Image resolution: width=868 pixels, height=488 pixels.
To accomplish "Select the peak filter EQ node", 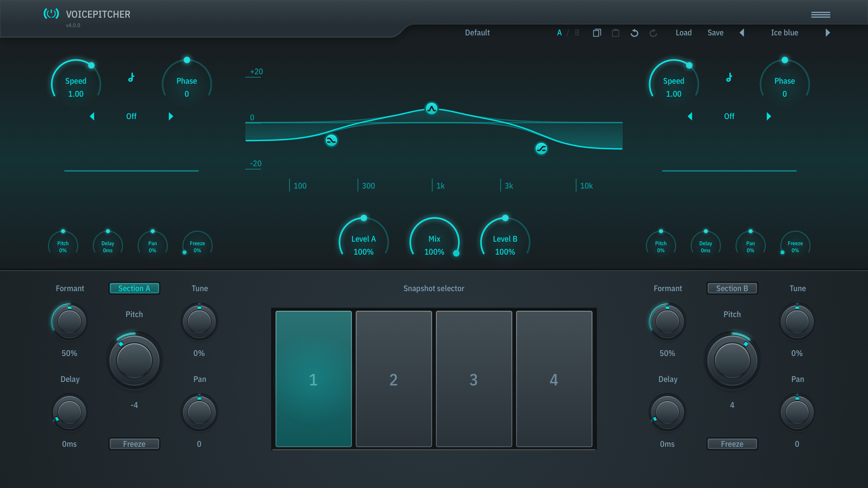I will (432, 108).
